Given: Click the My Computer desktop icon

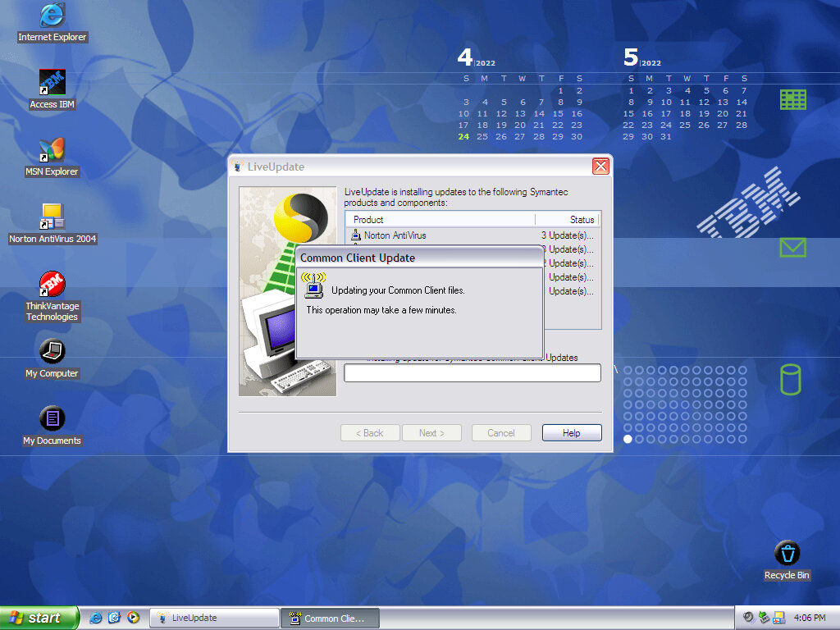Looking at the screenshot, I should coord(52,352).
